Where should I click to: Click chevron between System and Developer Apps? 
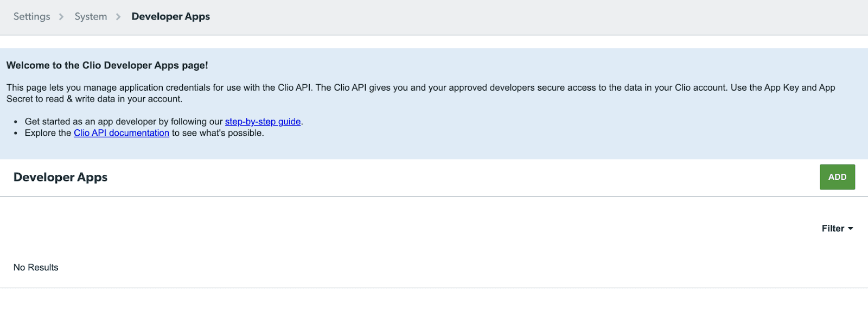coord(118,17)
